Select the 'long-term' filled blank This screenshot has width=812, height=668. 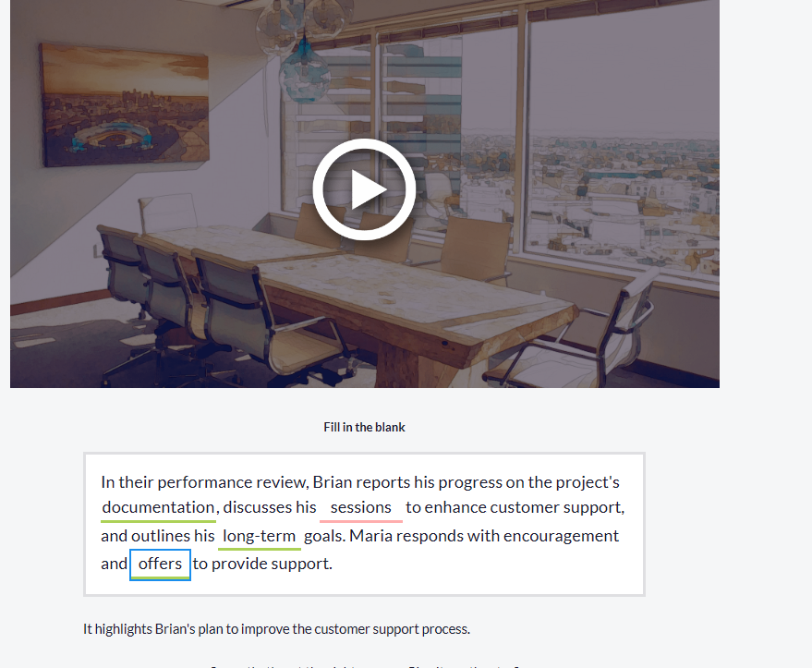(x=260, y=536)
